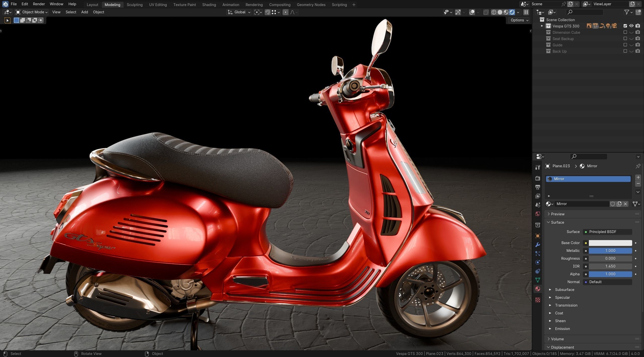Screen dimensions: 644x357
Task: Open the Modifiers properties tab
Action: [x=538, y=245]
